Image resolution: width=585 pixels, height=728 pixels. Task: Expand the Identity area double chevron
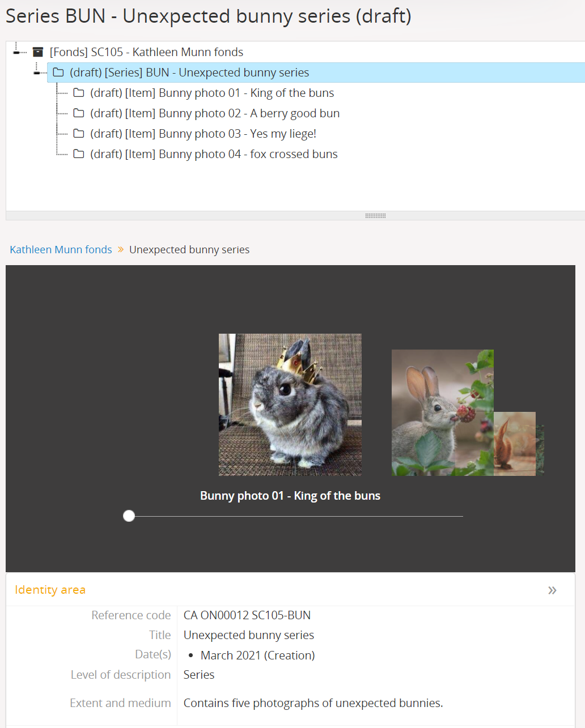click(552, 590)
